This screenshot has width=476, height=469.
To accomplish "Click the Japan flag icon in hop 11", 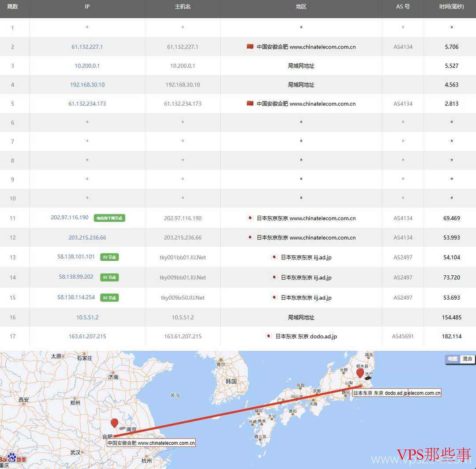I will [250, 218].
